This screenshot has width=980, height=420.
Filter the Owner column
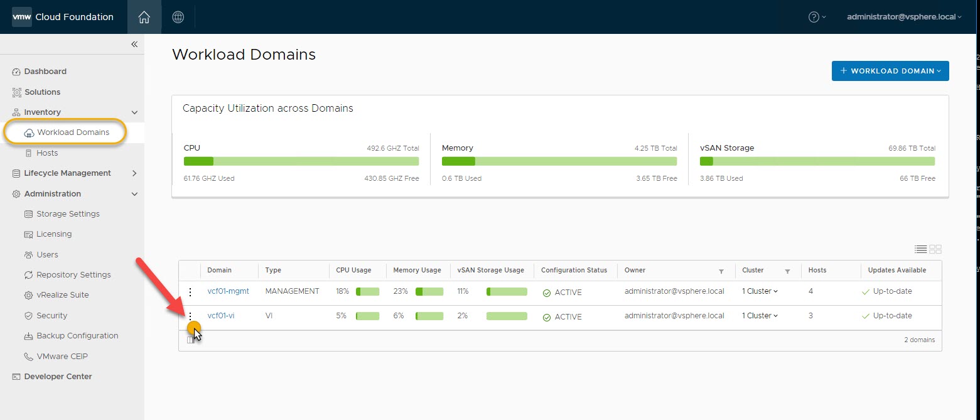point(721,271)
